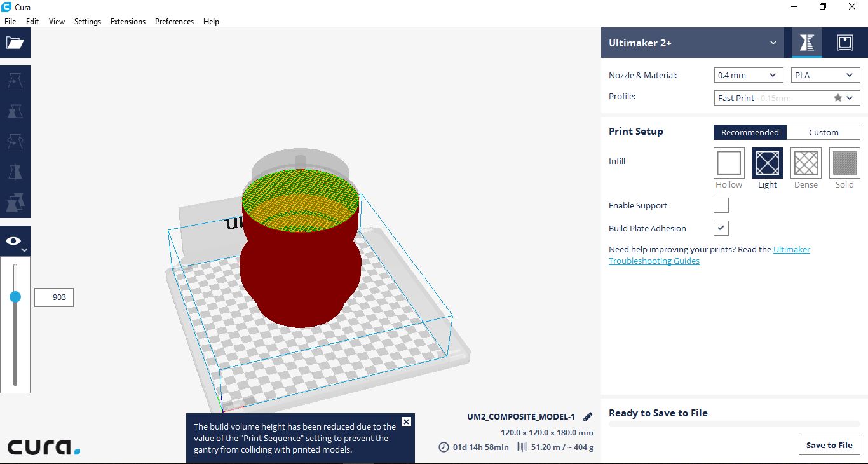
Task: Click the Cura logo in title bar
Action: 6,6
